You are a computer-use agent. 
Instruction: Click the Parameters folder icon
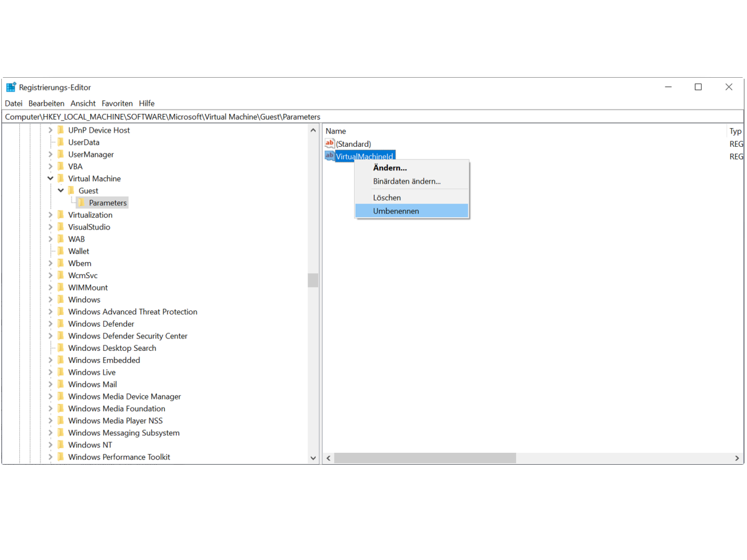[x=82, y=202]
